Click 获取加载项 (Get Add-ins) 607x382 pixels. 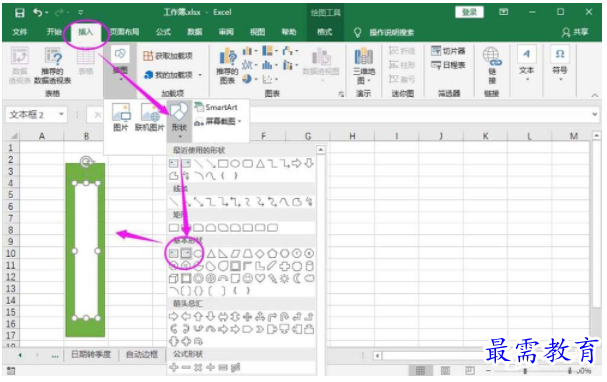point(168,56)
